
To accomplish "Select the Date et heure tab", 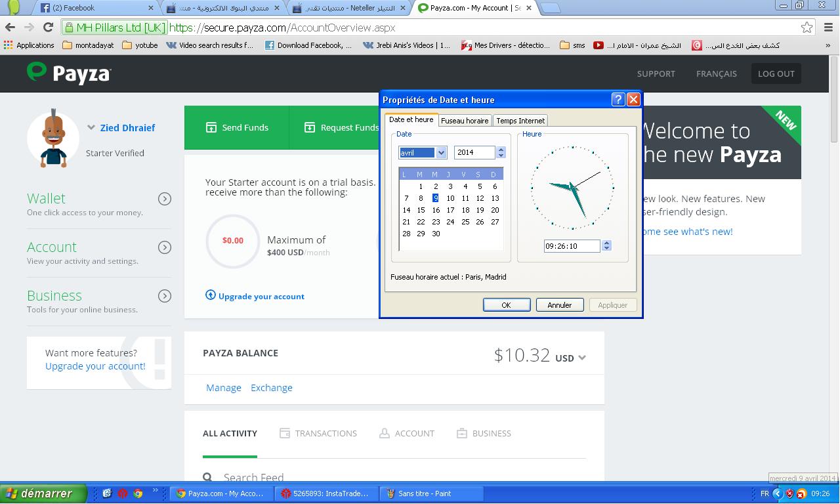I will 411,119.
